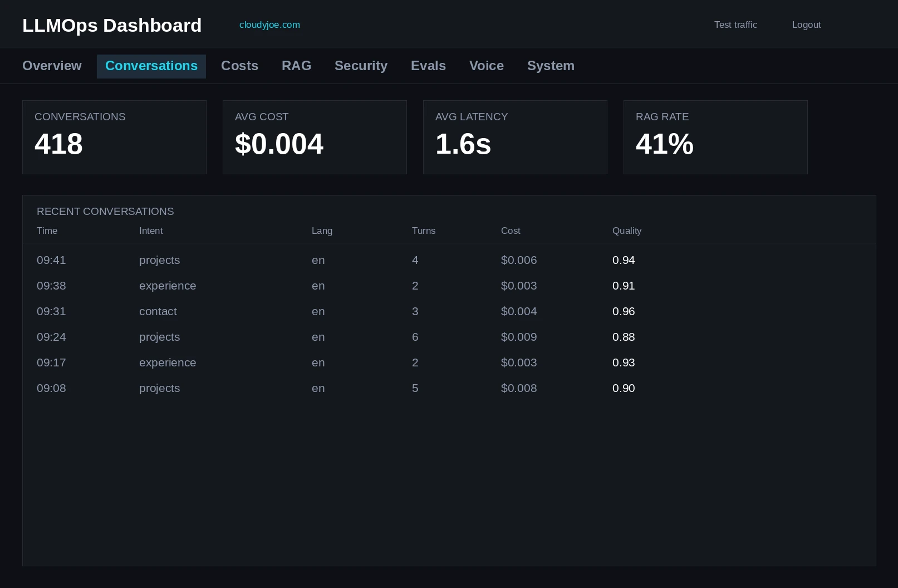Screen dimensions: 898x588
Task: Select the 09:08 conversation time
Action: (51, 388)
